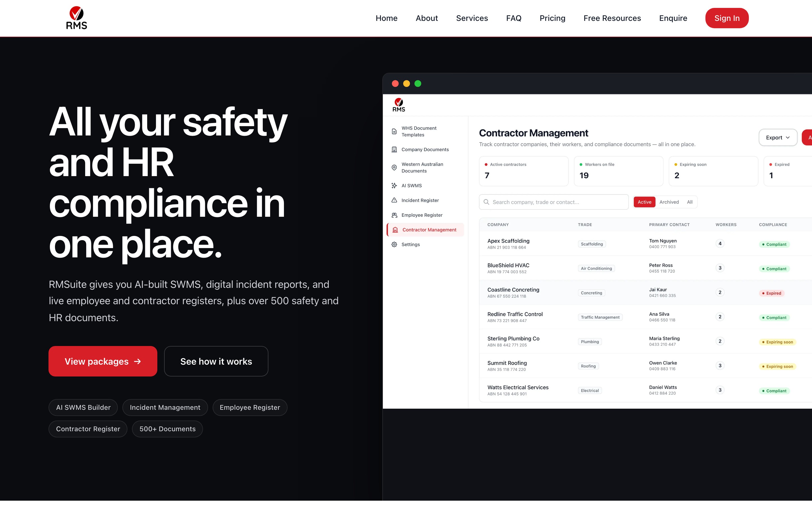Open the Services nav item

point(472,18)
